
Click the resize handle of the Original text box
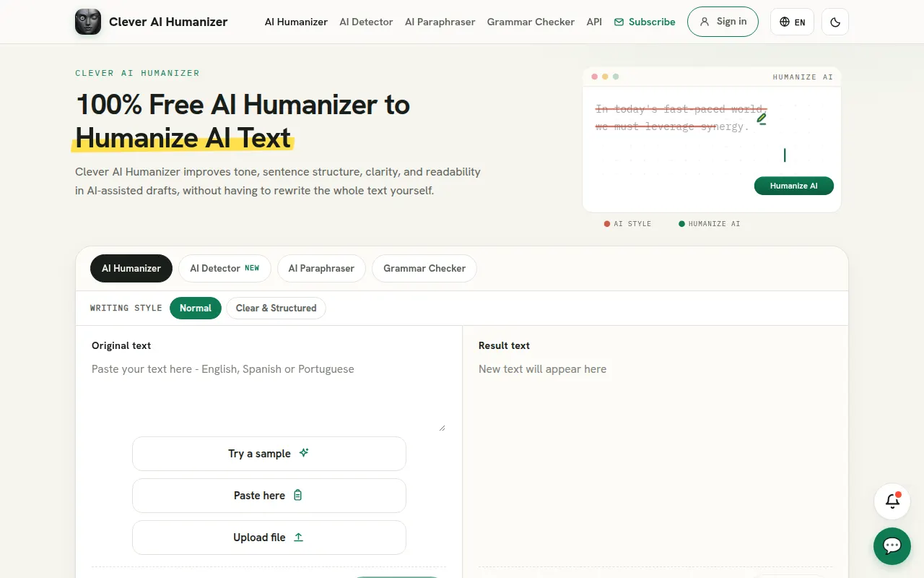(442, 428)
